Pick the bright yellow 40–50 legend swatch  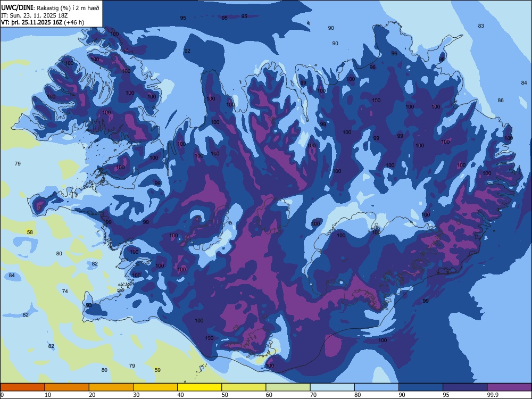(x=199, y=387)
